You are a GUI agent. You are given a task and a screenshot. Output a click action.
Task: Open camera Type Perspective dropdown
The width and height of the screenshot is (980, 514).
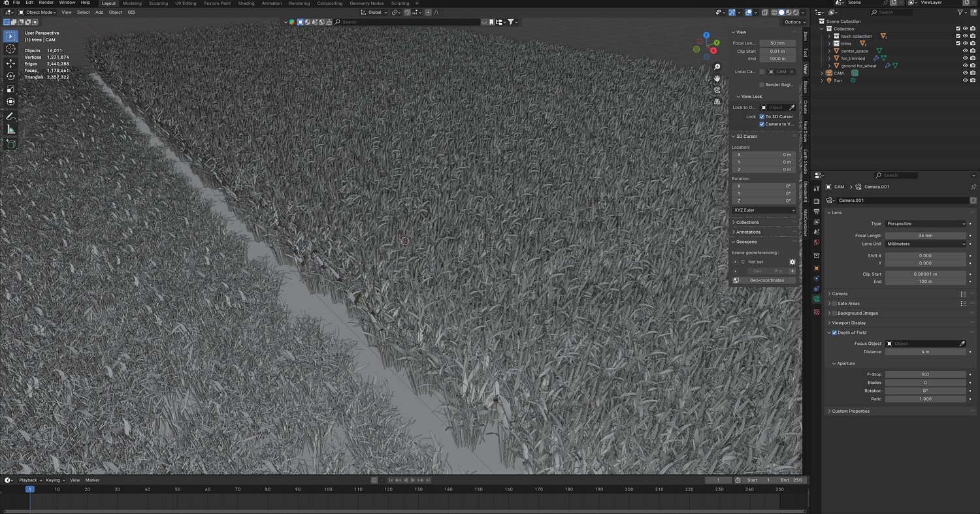coord(925,223)
